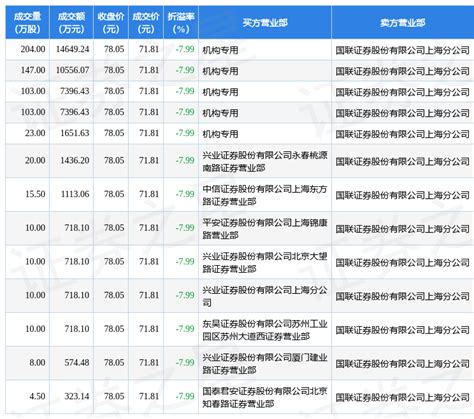Click 71.81 in the 1436.20 row
The image size is (474, 419).
[149, 161]
